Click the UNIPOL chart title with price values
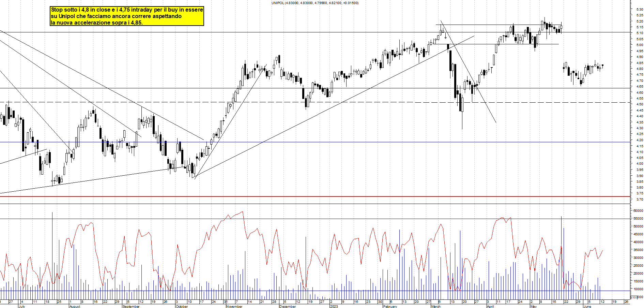This screenshot has height=308, width=644. tap(315, 3)
